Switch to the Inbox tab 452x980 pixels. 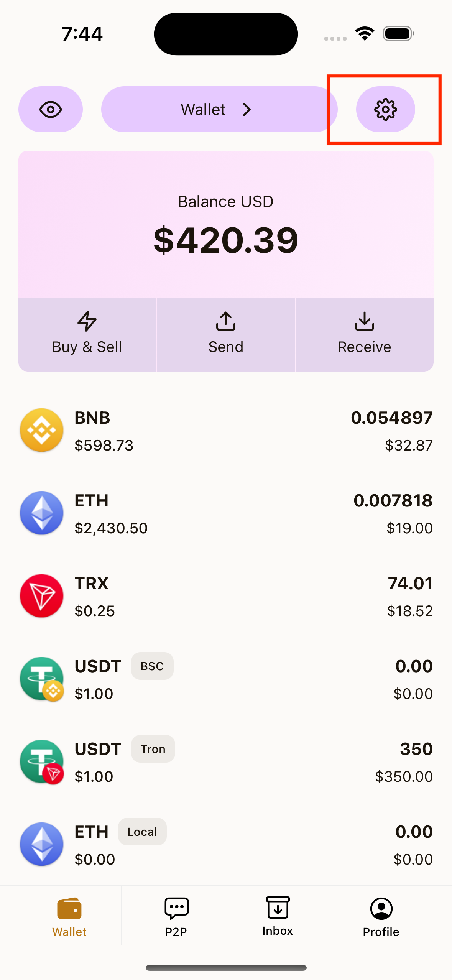point(278,916)
